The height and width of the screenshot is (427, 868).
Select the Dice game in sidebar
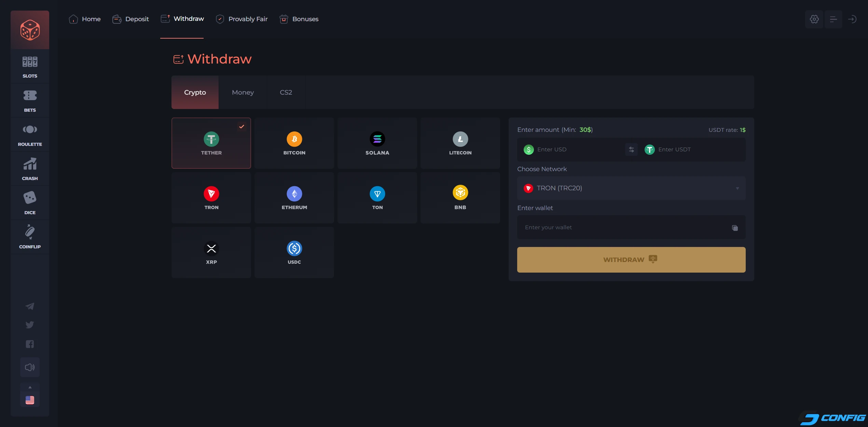30,202
